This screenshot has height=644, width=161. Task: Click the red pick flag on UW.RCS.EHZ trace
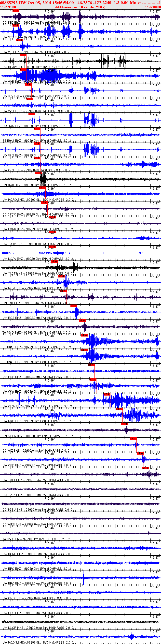click(74, 306)
